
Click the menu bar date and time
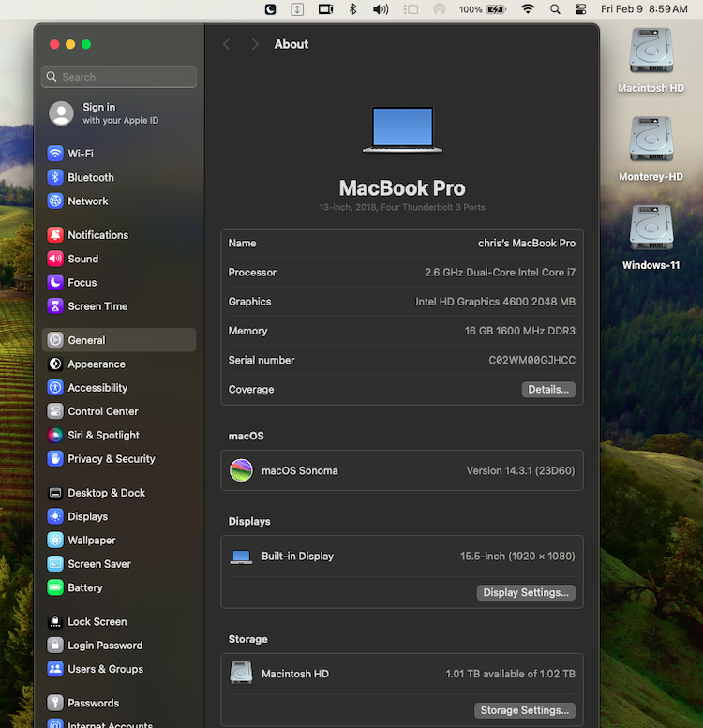[x=644, y=9]
